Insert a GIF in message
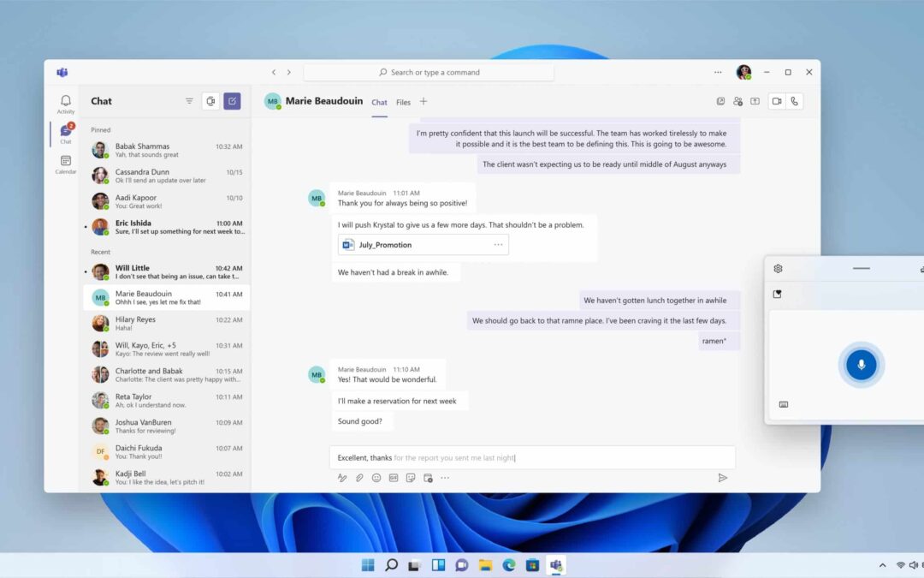The image size is (924, 578). pos(393,478)
